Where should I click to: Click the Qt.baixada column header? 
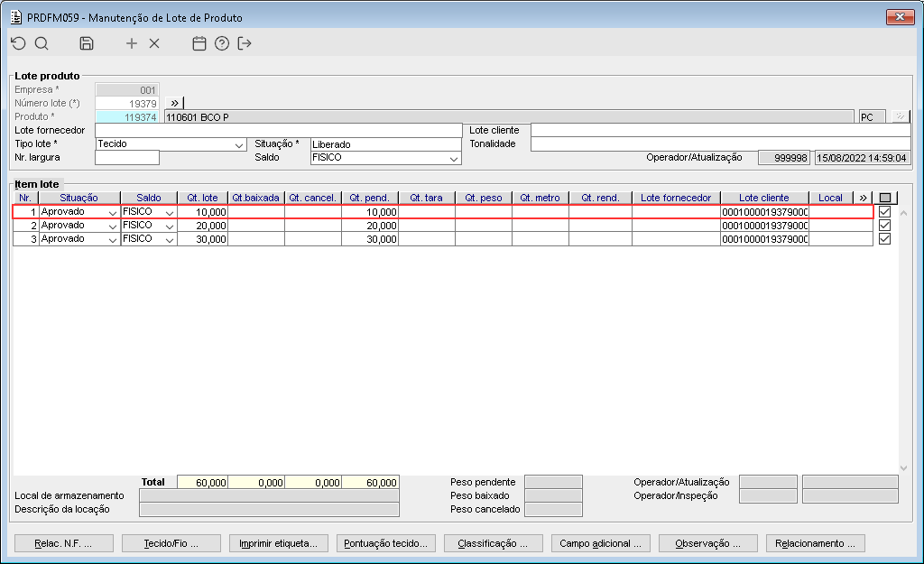pyautogui.click(x=255, y=198)
